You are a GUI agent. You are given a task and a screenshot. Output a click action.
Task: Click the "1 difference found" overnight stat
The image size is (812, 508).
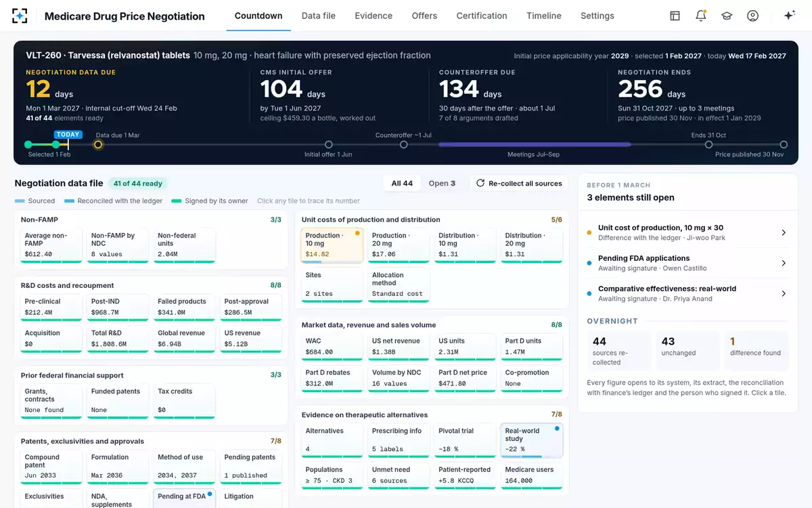[x=756, y=350]
